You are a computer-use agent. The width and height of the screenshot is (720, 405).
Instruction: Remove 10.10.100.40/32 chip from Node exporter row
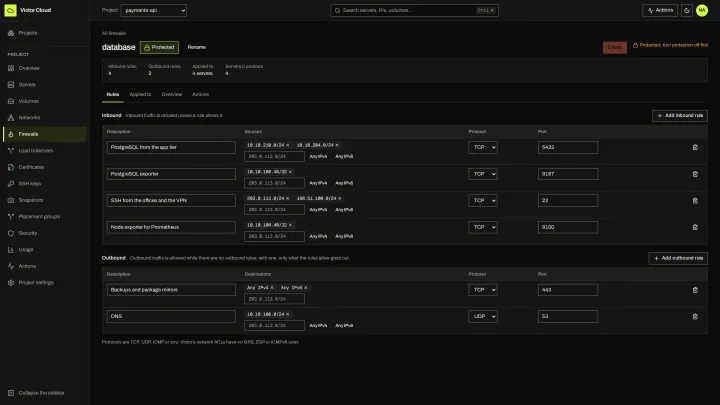click(x=290, y=225)
